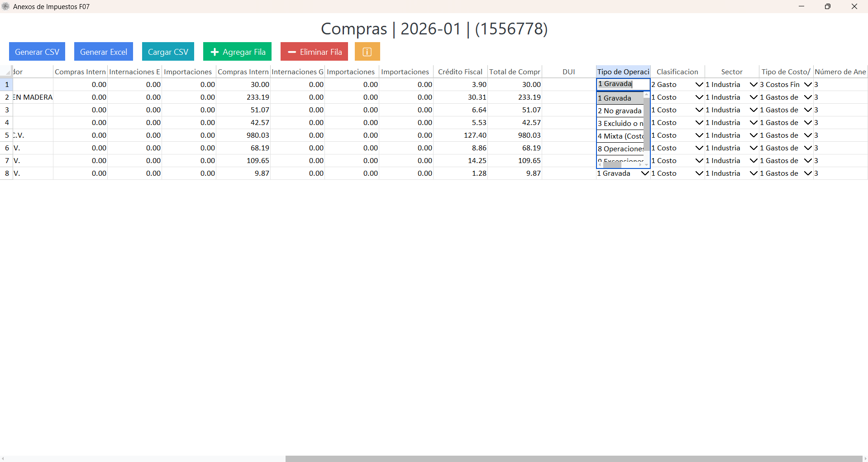The height and width of the screenshot is (462, 868).
Task: Close the Anexos de Impuestos F07 window
Action: [x=854, y=6]
